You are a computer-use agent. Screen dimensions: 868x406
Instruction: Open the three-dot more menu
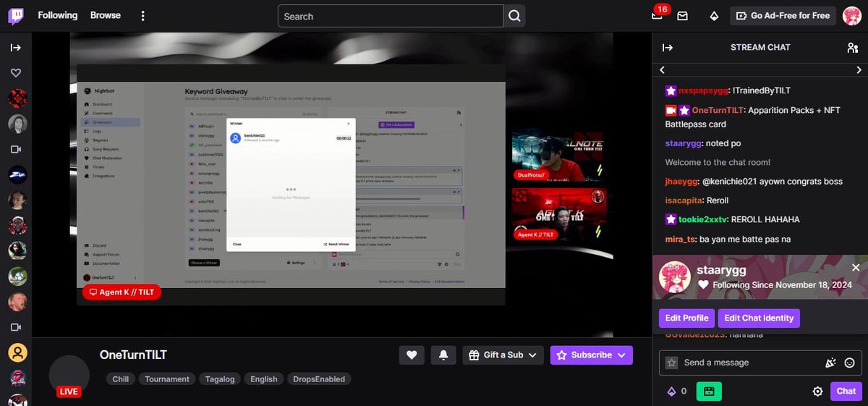[143, 16]
